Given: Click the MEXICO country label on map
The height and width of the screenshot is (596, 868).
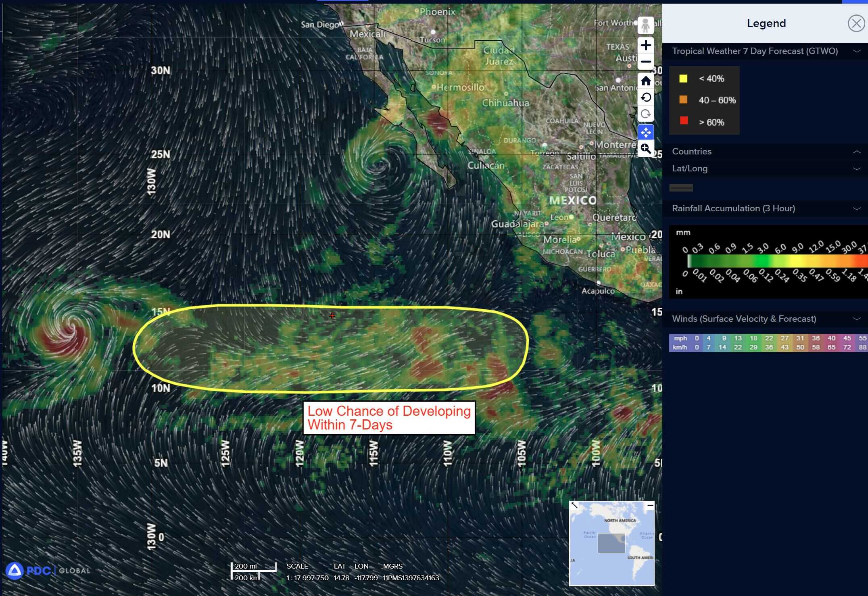Looking at the screenshot, I should (572, 200).
